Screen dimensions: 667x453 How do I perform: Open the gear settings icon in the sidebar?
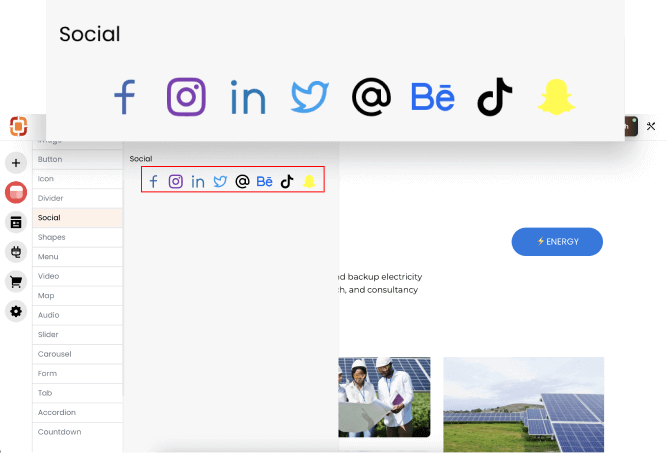coord(16,311)
